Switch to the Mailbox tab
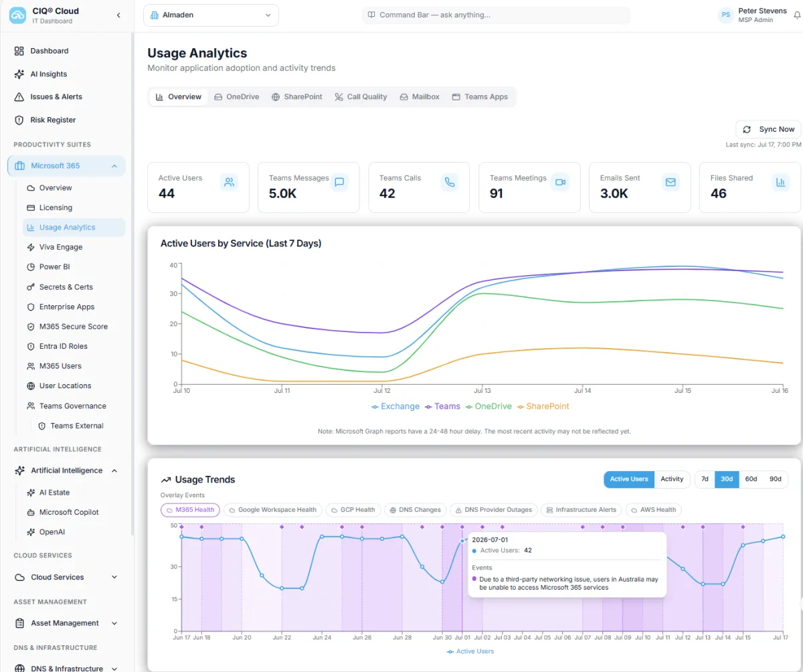Viewport: 803px width, 672px height. (420, 97)
